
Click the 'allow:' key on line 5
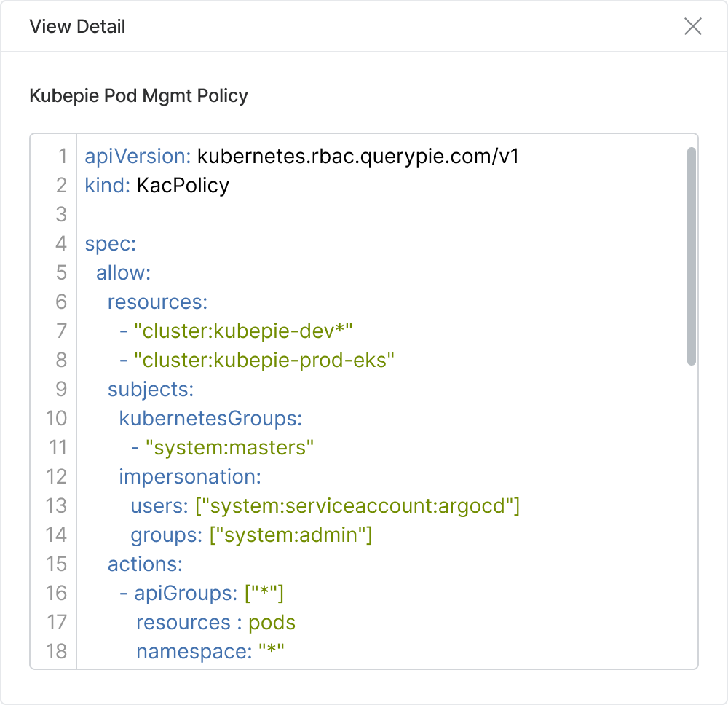click(x=124, y=273)
